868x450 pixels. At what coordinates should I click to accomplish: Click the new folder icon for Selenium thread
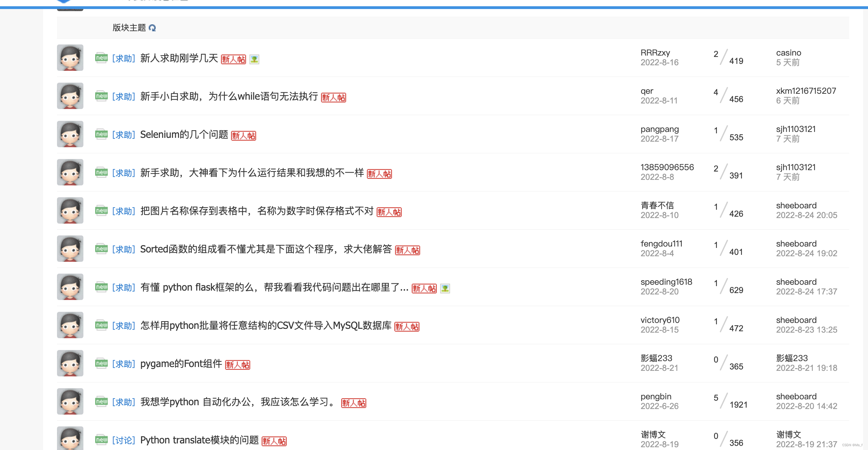[x=101, y=134]
